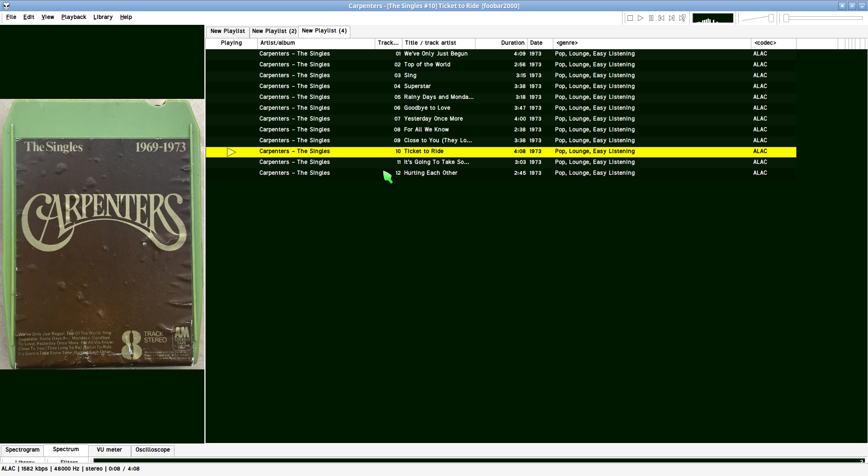
Task: Open the VU meter tab
Action: 109,450
